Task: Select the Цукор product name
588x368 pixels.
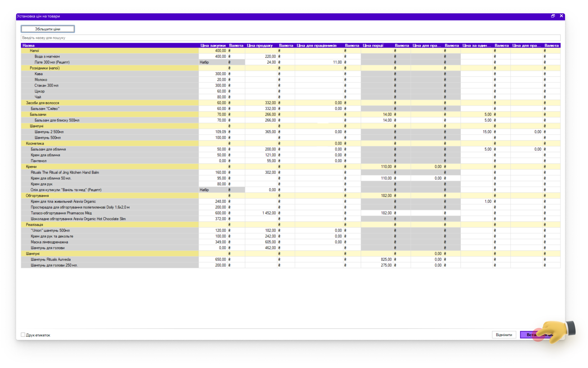Action: [x=39, y=91]
